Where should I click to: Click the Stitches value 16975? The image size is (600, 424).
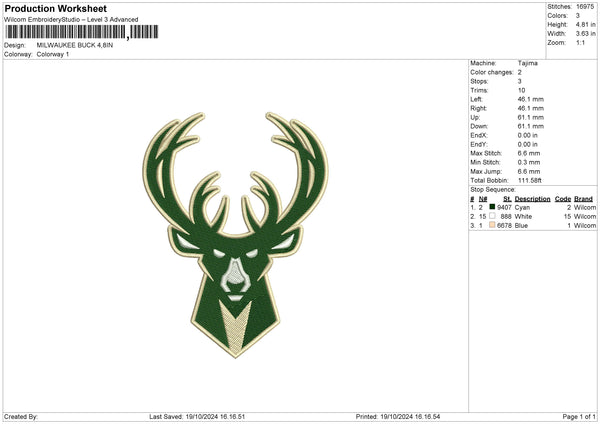pos(585,7)
